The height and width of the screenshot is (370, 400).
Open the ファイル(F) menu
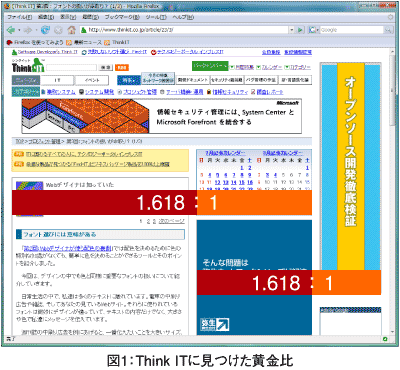coord(20,17)
